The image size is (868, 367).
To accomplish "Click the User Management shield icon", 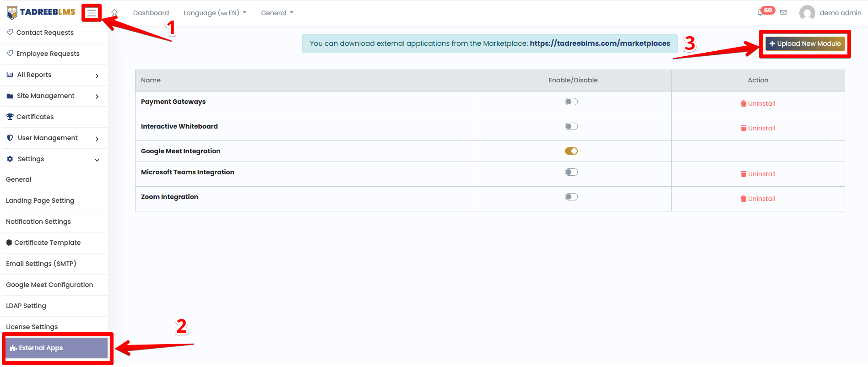I will pos(10,138).
